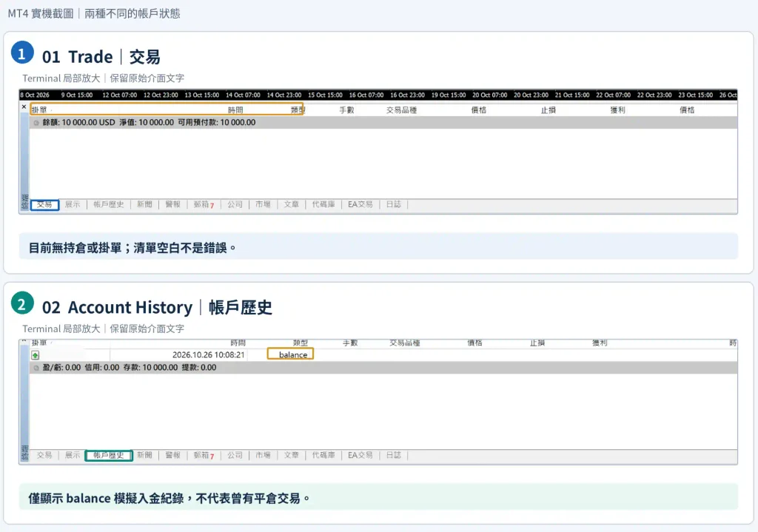Select the highlighted 帳戶歷史 tab in the 02 panel
This screenshot has width=758, height=532.
[x=109, y=455]
